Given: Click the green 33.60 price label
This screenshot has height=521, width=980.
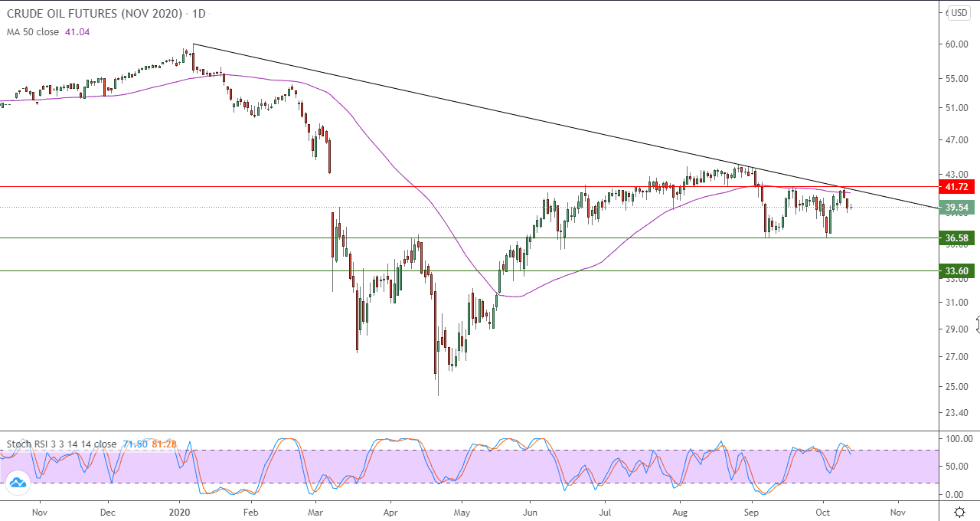Looking at the screenshot, I should [957, 270].
